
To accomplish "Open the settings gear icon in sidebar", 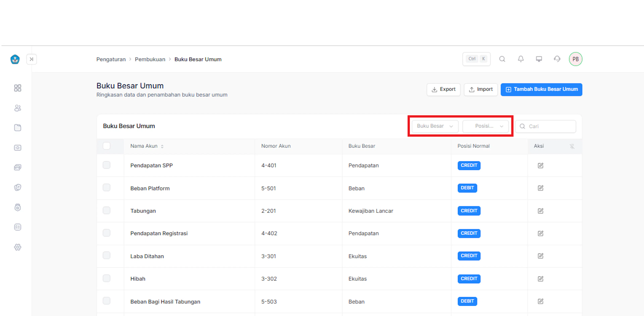I will [x=17, y=247].
